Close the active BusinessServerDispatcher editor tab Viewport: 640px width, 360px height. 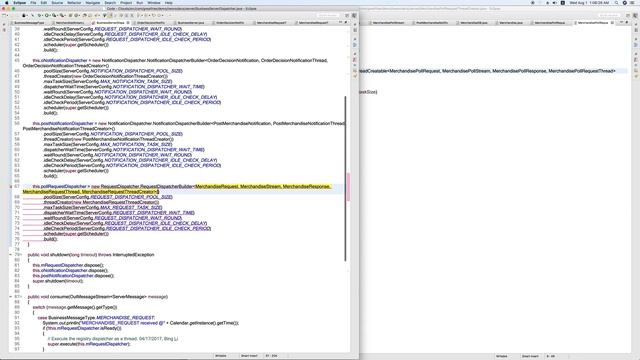click(x=128, y=23)
